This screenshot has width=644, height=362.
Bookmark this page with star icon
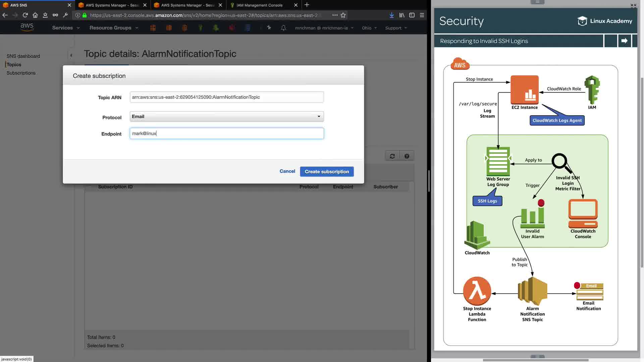coord(343,15)
